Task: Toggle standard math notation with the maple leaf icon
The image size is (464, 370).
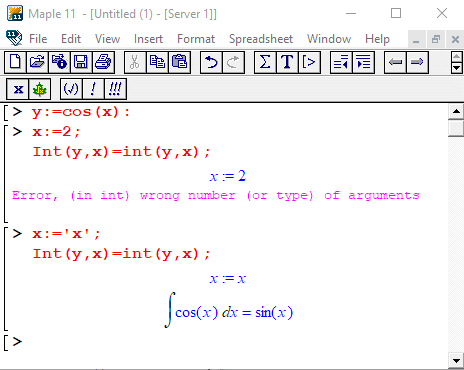Action: click(x=39, y=89)
